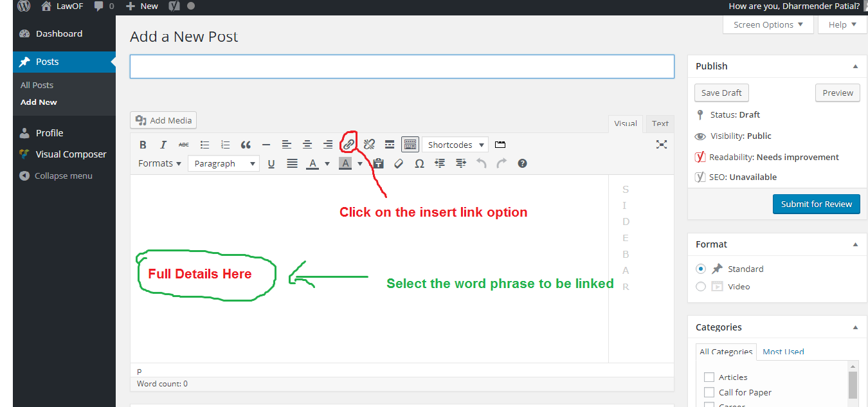
Task: Check the Articles category
Action: click(x=709, y=377)
